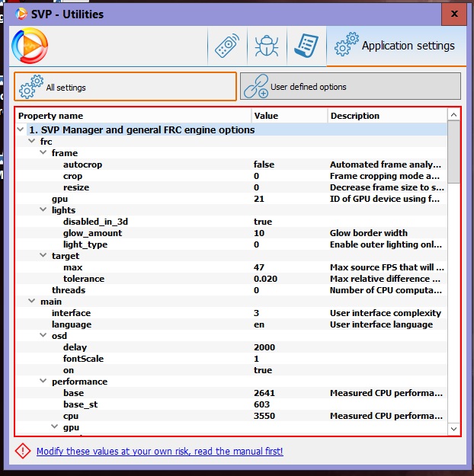
Task: Click the vertical scrollbar thumb
Action: click(454, 152)
